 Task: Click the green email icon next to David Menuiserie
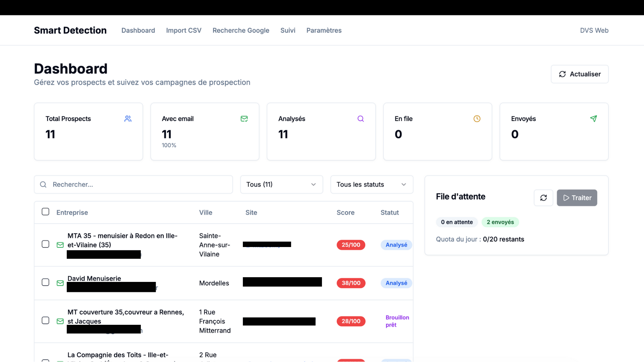(60, 283)
